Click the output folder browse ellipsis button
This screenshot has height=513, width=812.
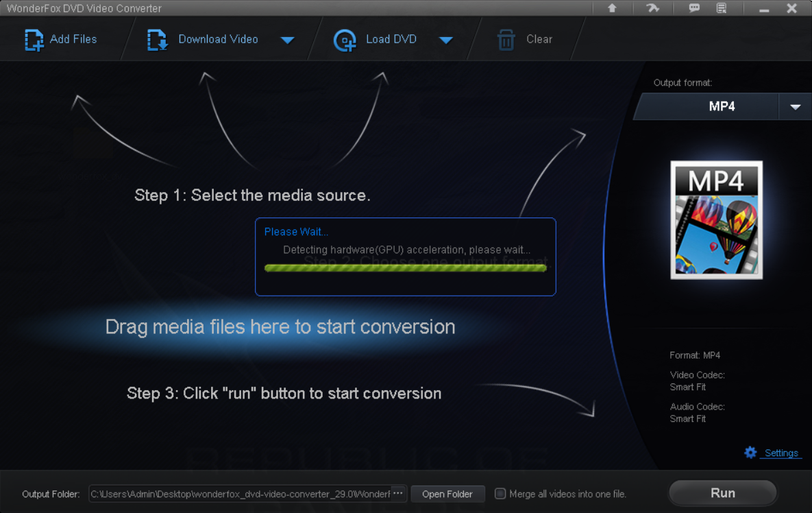397,493
